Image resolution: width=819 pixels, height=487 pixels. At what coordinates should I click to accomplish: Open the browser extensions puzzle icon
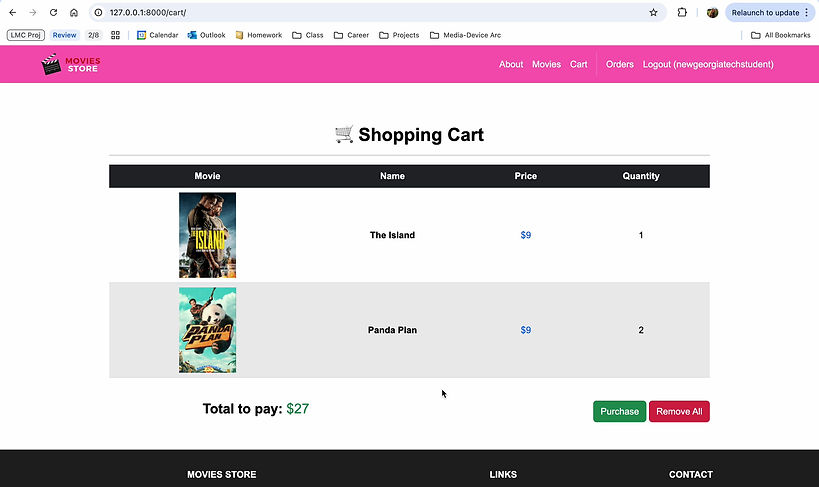point(682,13)
